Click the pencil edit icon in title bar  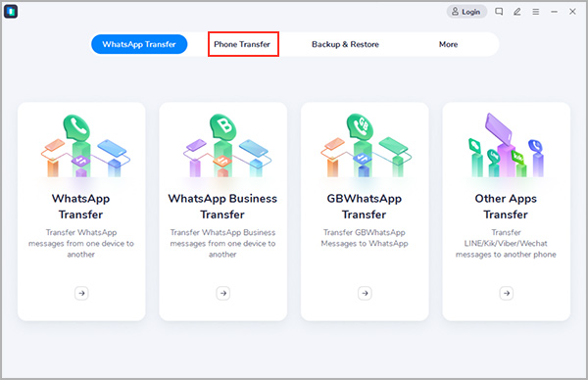(517, 12)
